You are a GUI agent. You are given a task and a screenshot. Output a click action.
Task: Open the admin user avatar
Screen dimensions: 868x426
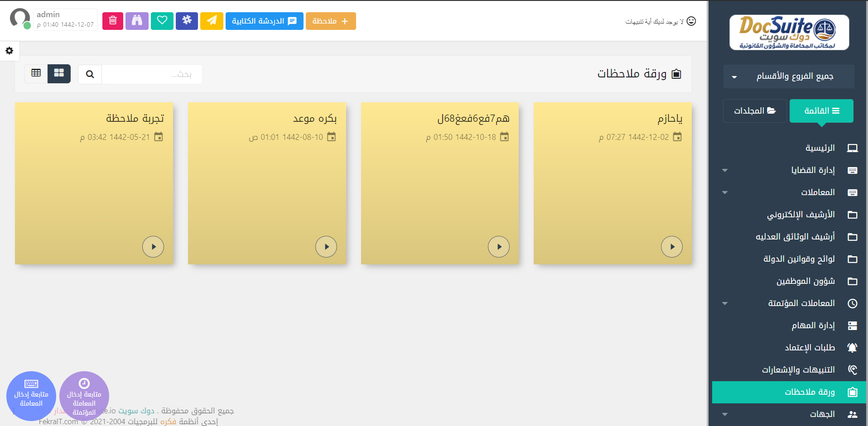click(x=20, y=19)
